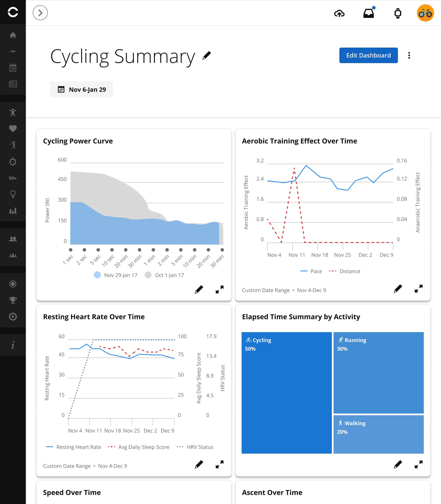Open Health Stats heart icon
The image size is (441, 504).
point(13,128)
